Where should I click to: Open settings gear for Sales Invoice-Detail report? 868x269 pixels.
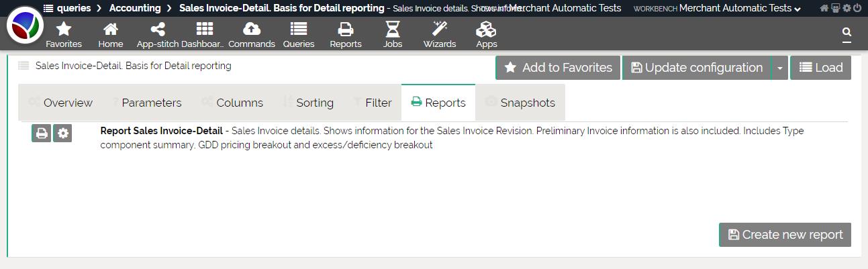(62, 133)
